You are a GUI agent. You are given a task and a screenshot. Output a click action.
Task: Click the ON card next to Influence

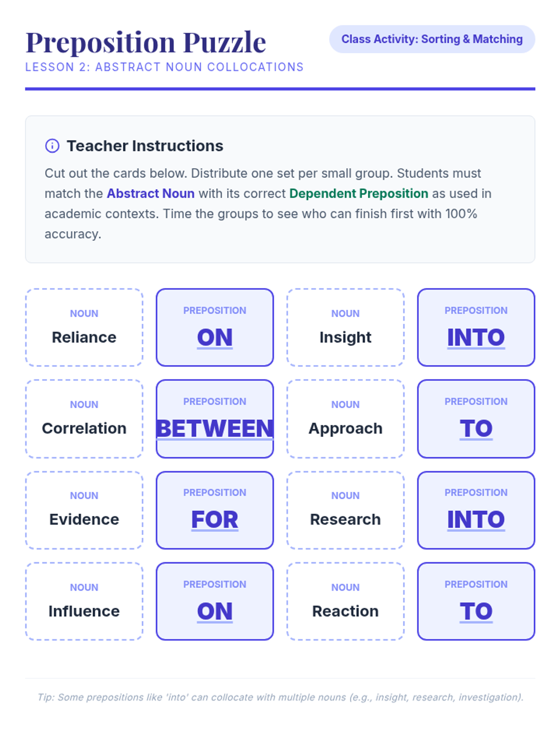pos(215,601)
